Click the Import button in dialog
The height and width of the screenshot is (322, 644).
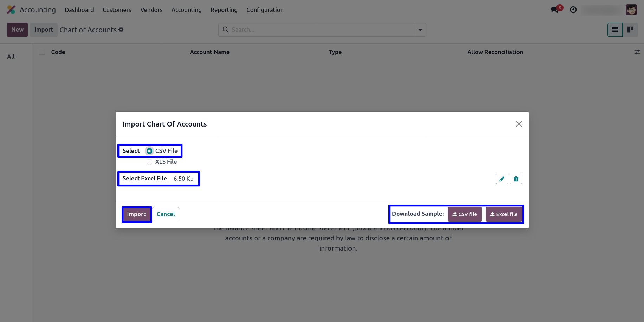(136, 214)
